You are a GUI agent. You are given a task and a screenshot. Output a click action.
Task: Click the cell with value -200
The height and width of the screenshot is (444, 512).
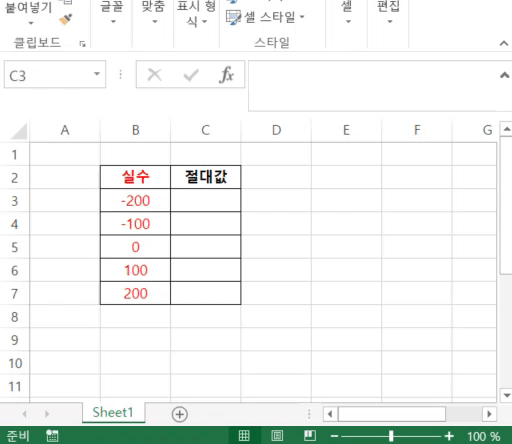tap(135, 200)
